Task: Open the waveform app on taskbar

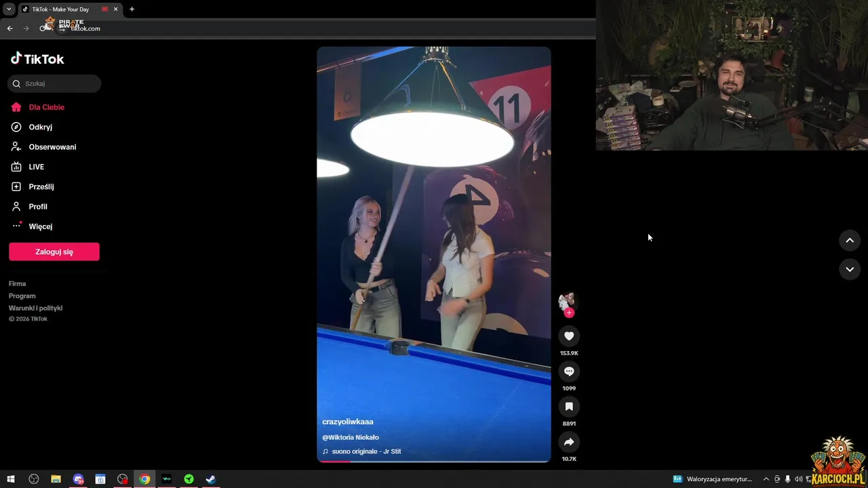Action: pos(167,479)
